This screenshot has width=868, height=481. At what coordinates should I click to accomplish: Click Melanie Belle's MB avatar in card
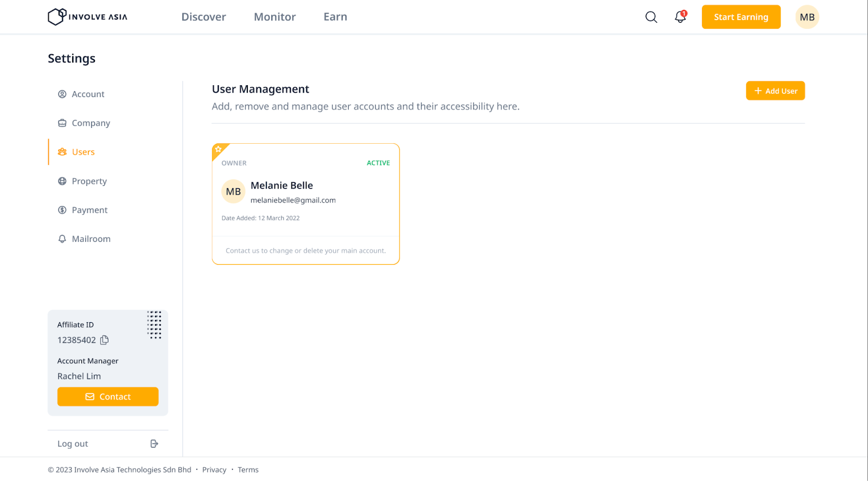(233, 191)
